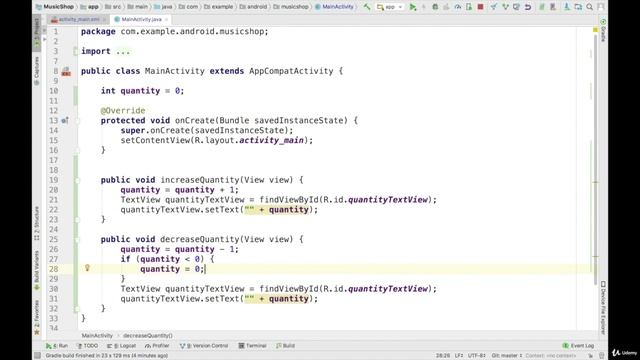Expand the folded import statement on line 3

coord(76,51)
